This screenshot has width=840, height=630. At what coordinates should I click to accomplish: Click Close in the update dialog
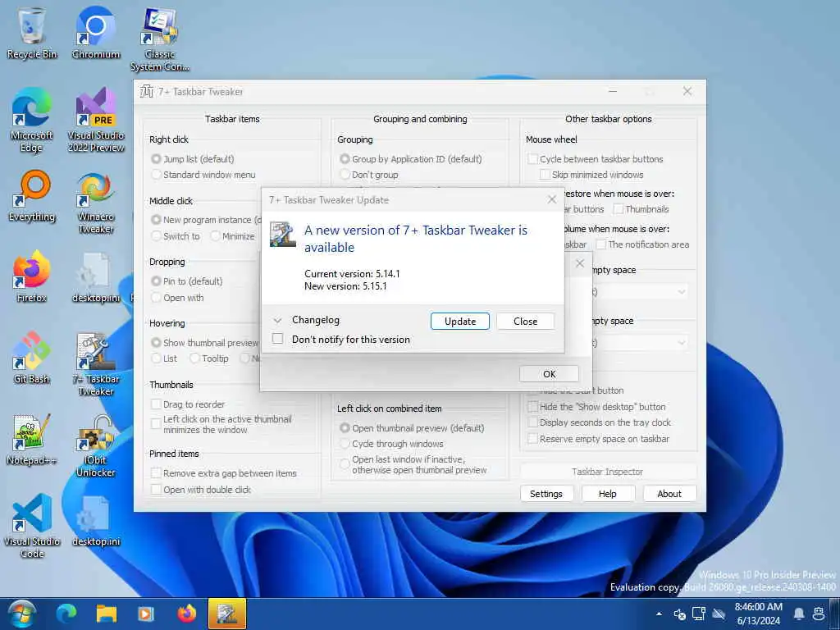click(x=525, y=321)
